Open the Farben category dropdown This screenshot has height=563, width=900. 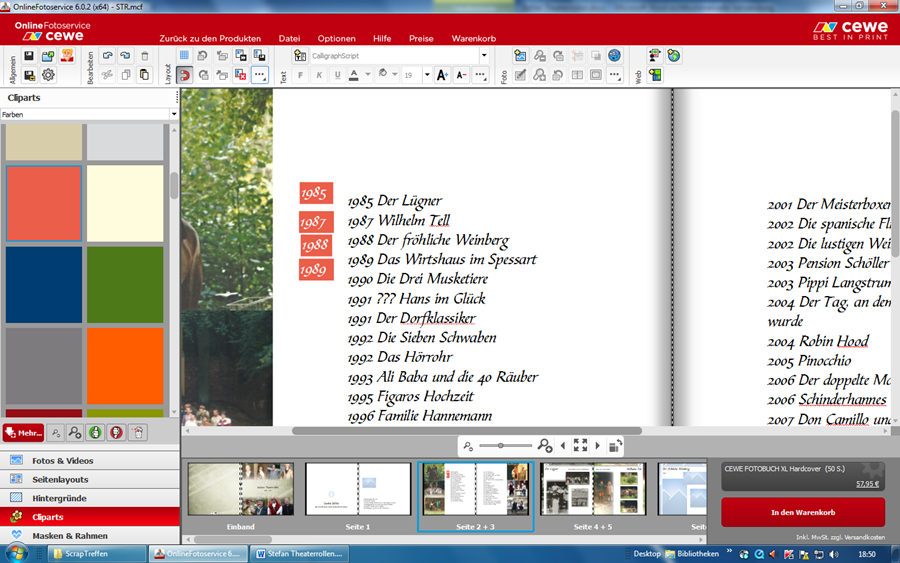pos(174,114)
